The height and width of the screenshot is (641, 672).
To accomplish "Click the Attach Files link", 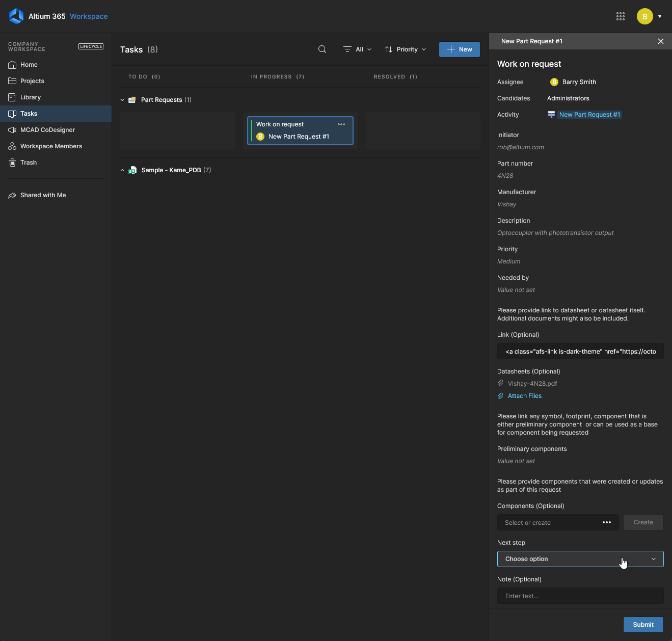I will (x=524, y=396).
